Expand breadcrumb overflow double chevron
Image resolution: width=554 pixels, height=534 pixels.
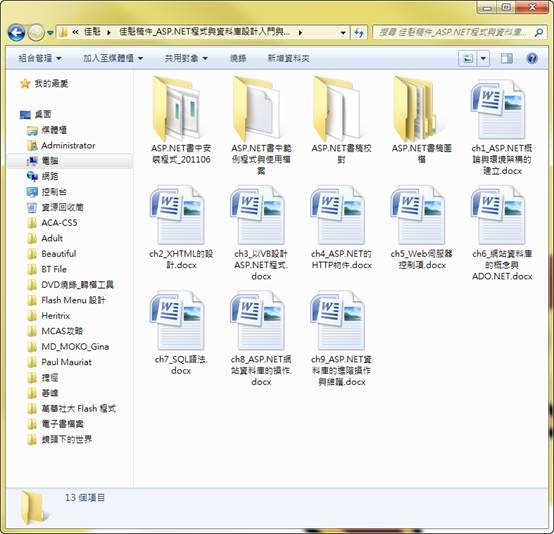click(75, 33)
